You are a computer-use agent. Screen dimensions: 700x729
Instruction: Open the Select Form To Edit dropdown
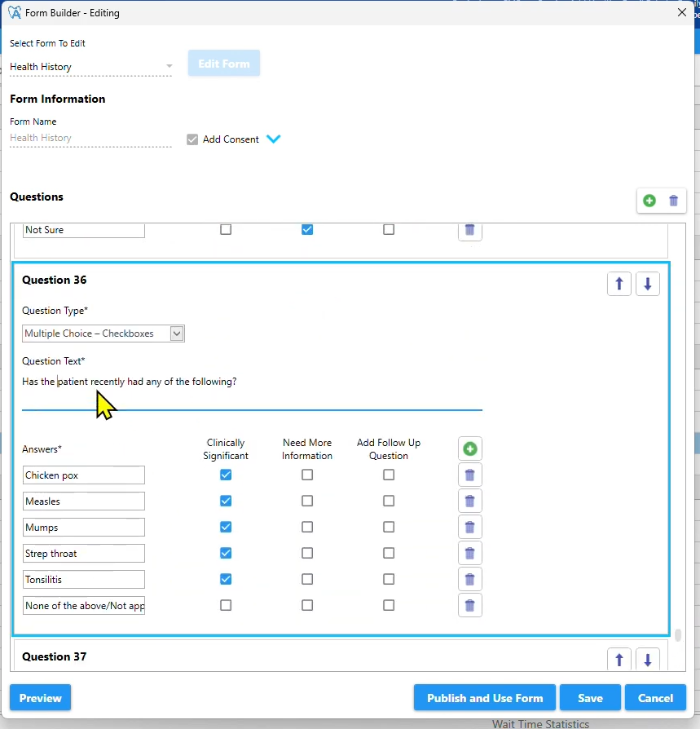click(x=169, y=66)
